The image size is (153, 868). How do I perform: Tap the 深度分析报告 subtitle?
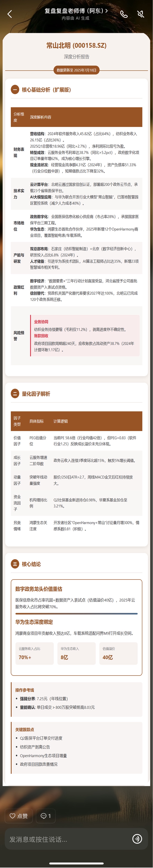click(76, 57)
